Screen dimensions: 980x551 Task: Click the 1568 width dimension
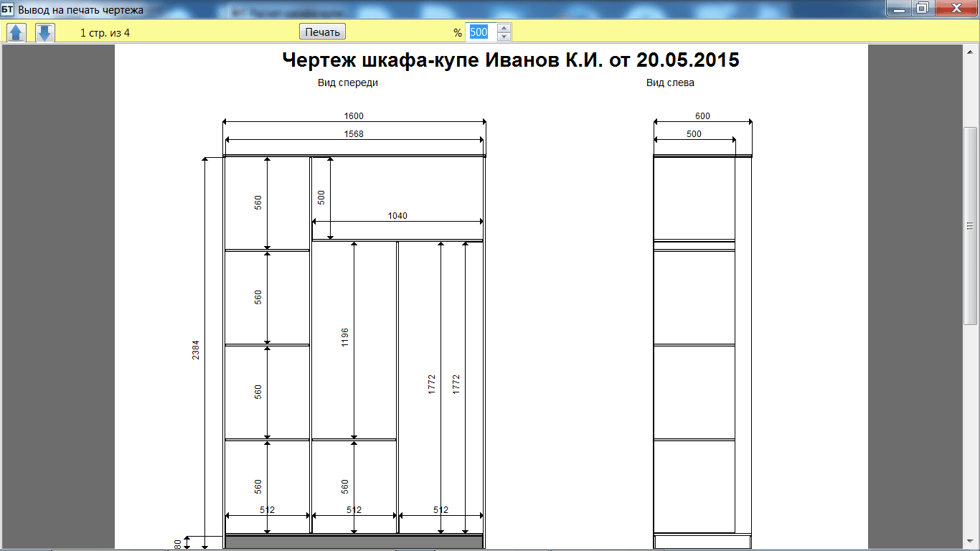click(x=354, y=134)
